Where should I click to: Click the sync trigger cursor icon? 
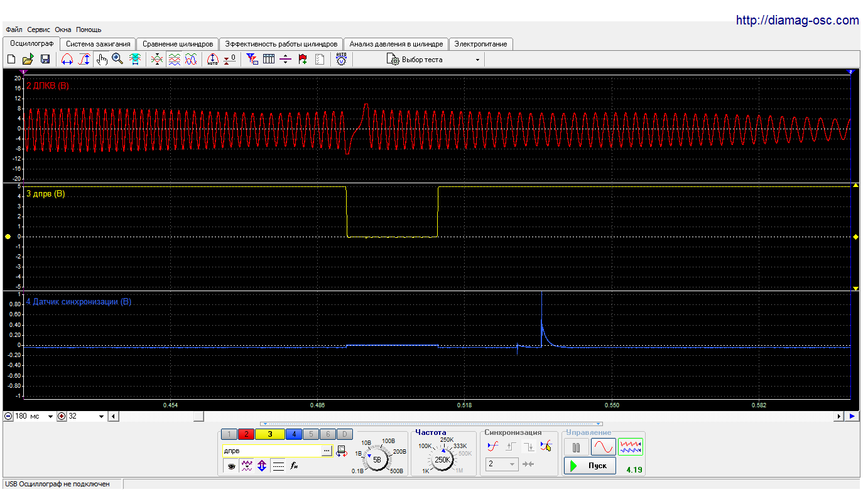coord(546,446)
